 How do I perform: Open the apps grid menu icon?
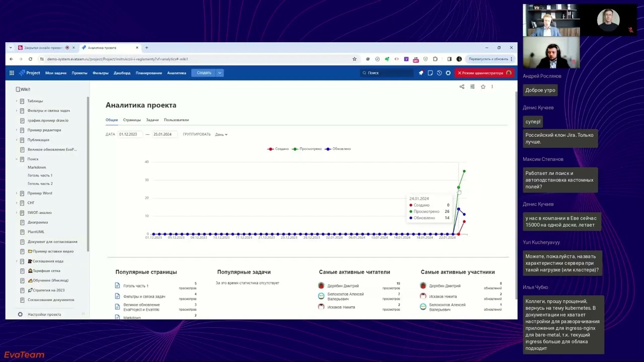point(11,73)
